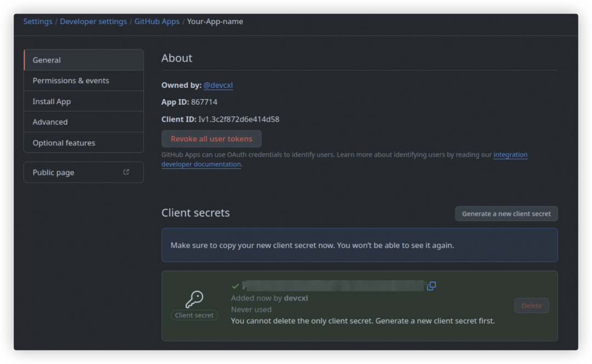Viewport: 592px width, 364px height.
Task: Click 'Added now by devcxl' text
Action: [x=270, y=298]
